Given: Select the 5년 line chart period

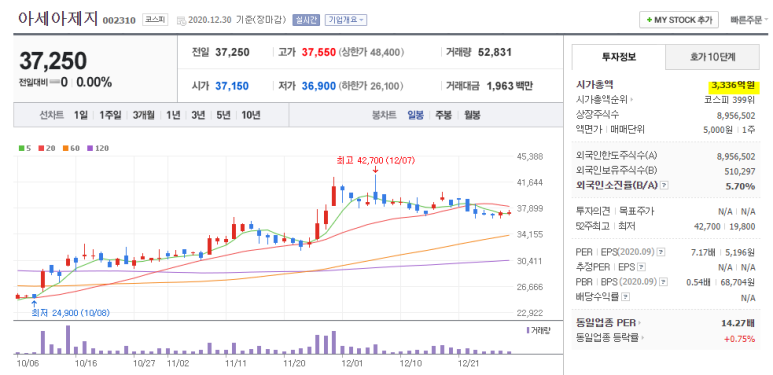Looking at the screenshot, I should [x=223, y=115].
